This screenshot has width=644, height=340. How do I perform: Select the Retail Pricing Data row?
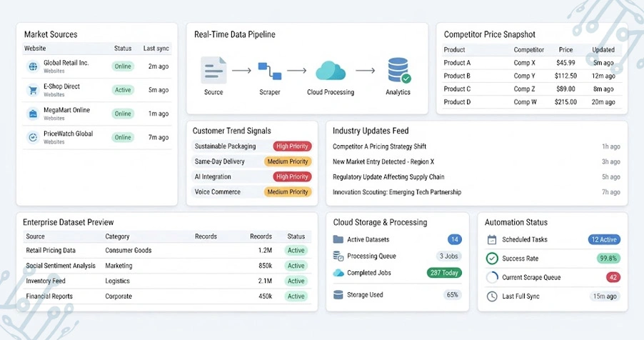click(x=168, y=251)
